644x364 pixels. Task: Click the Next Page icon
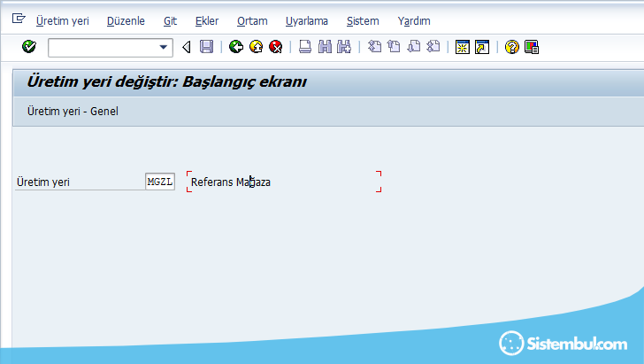[x=414, y=47]
